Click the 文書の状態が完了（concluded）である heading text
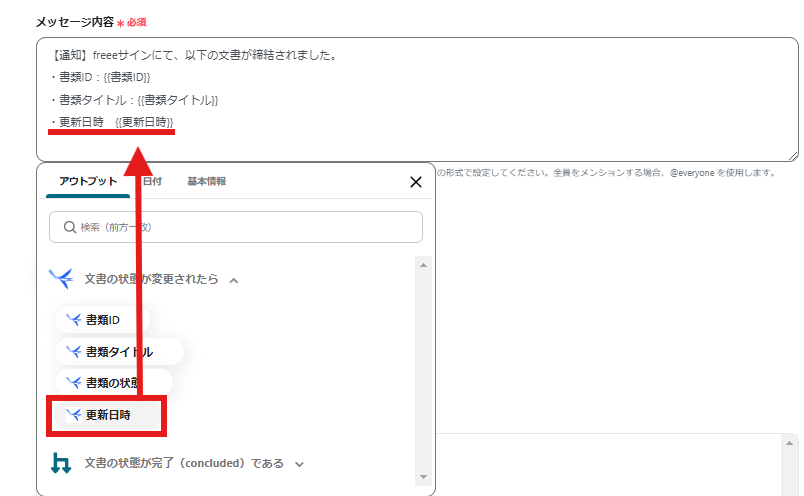The width and height of the screenshot is (804, 496). pyautogui.click(x=184, y=463)
